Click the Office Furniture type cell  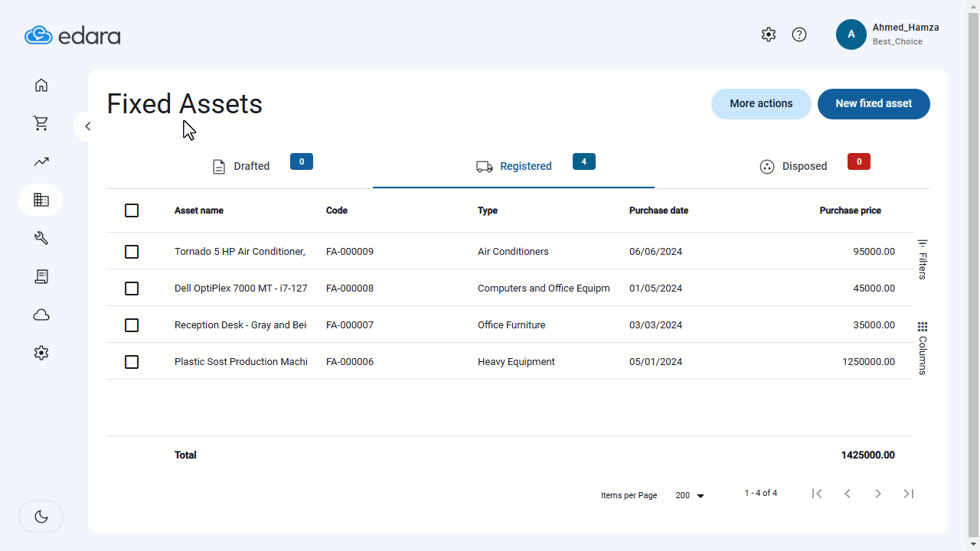point(511,325)
